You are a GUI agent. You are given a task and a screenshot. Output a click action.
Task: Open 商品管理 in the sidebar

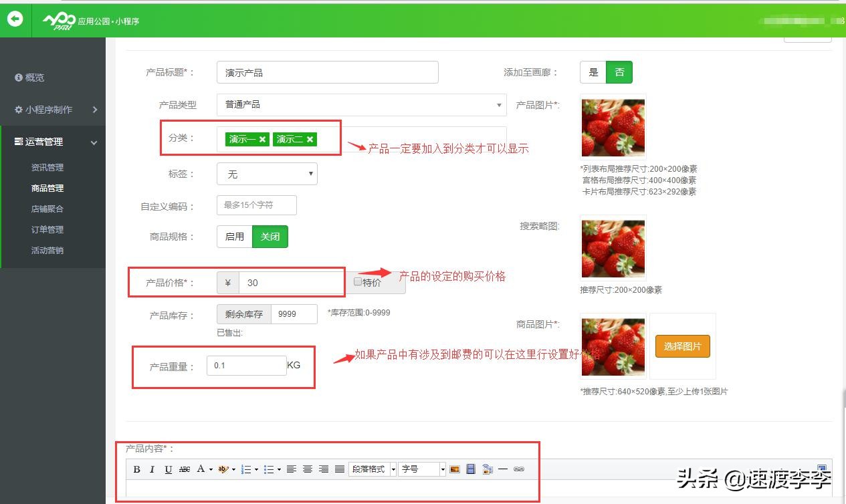tap(47, 188)
